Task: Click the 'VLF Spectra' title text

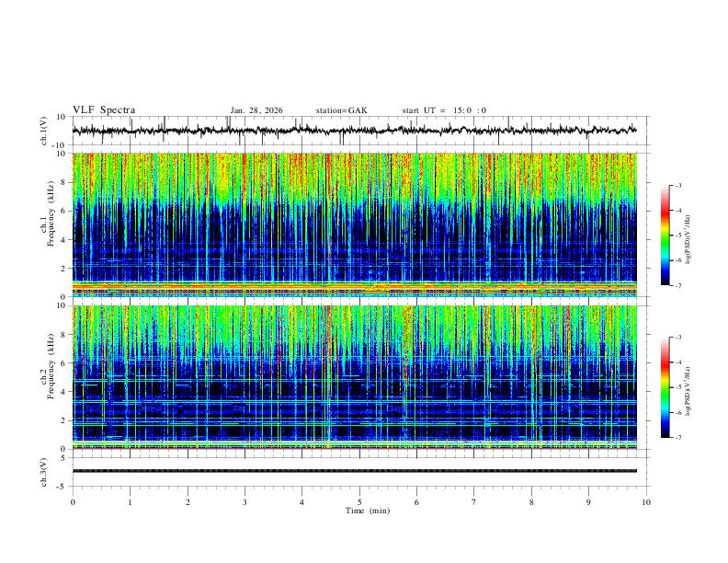Action: point(104,110)
